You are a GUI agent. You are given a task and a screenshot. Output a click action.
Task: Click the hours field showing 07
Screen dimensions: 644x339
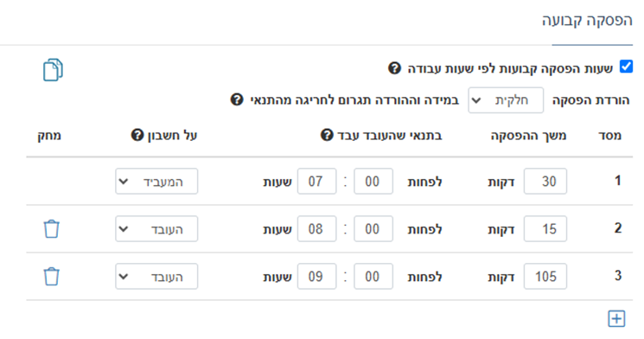(316, 182)
